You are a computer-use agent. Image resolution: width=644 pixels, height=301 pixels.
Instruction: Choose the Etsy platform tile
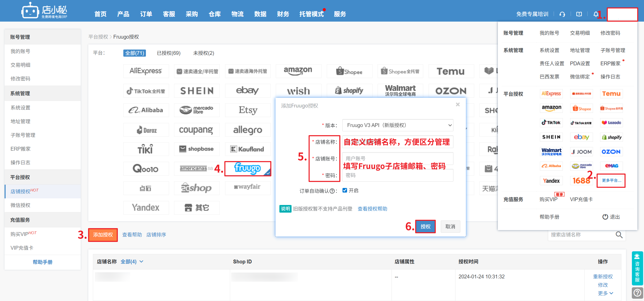[x=248, y=110]
